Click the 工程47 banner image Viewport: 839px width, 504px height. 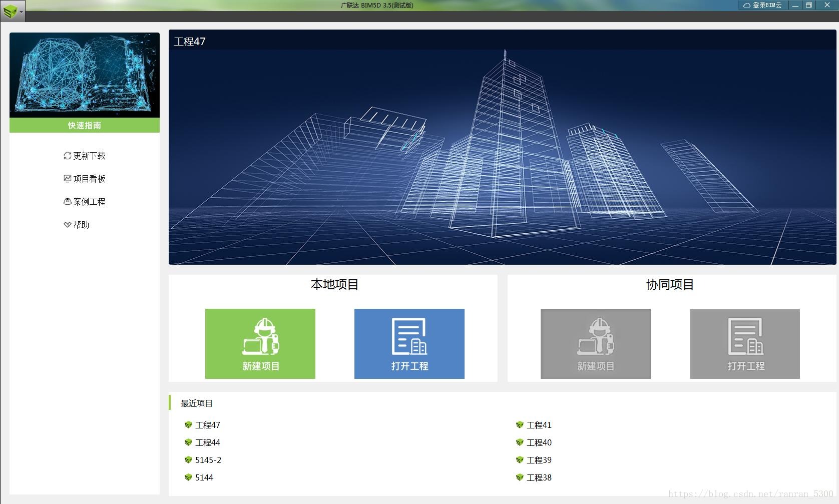(502, 147)
